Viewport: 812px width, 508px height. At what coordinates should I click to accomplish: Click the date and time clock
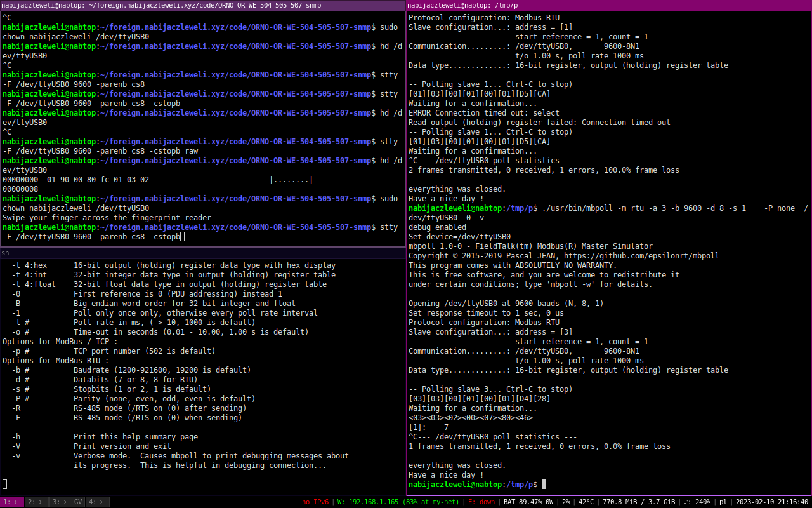pyautogui.click(x=771, y=502)
